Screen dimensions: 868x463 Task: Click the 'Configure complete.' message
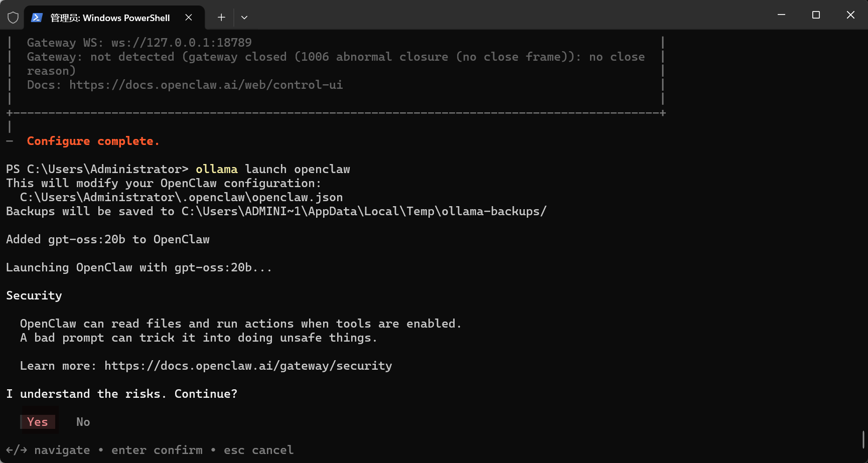coord(93,141)
